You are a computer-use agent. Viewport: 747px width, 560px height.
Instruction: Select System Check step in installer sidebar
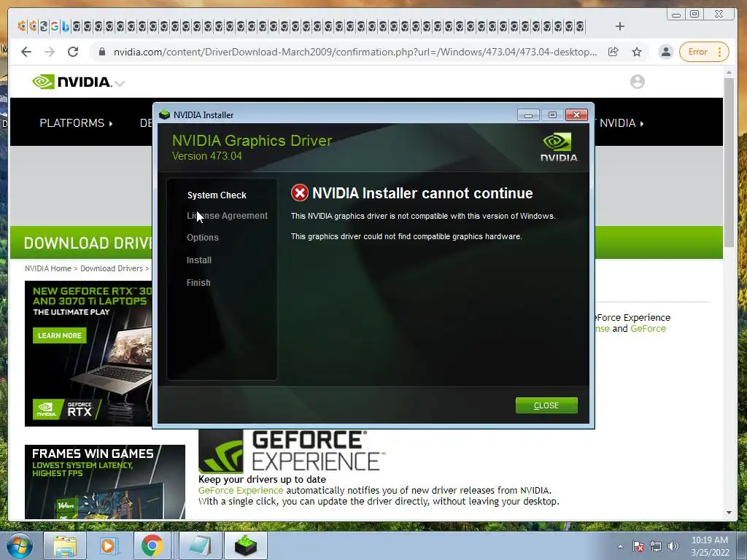(x=217, y=195)
